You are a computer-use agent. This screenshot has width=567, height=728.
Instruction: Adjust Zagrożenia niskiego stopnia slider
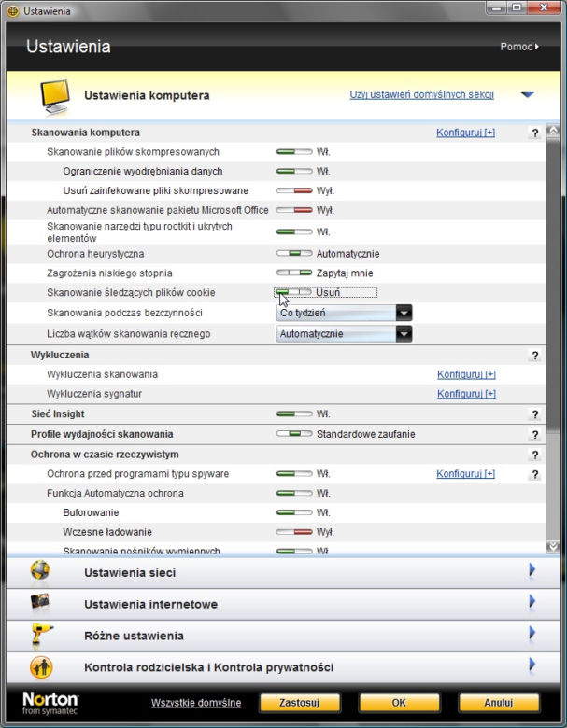294,273
